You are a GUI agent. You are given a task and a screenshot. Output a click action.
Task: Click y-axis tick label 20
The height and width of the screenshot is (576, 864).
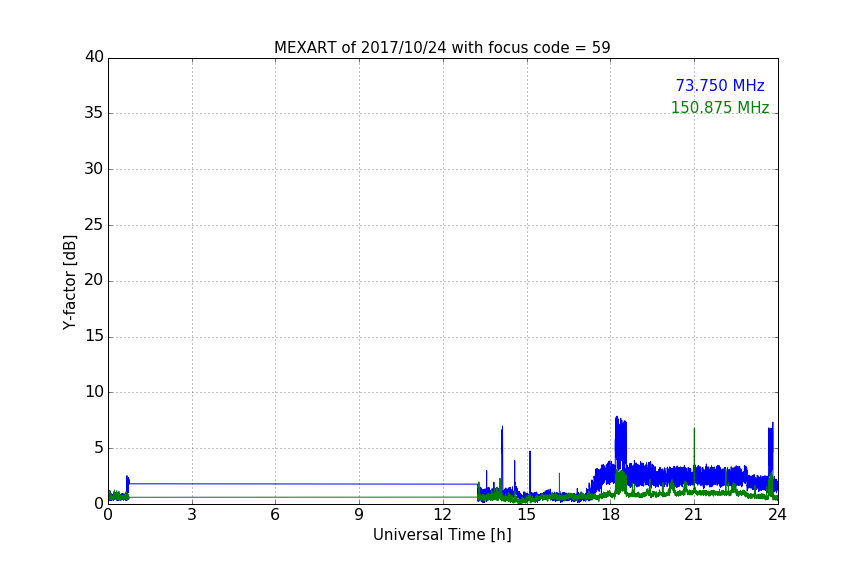click(94, 280)
